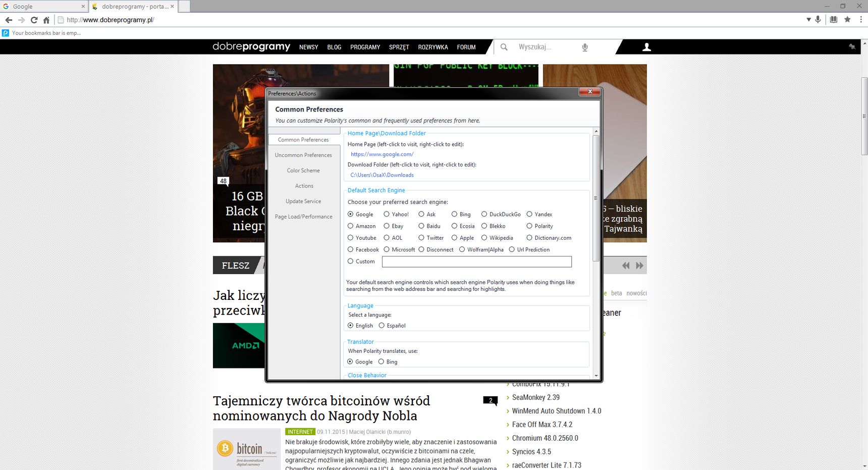Open the Color Scheme tab
868x470 pixels.
(303, 170)
